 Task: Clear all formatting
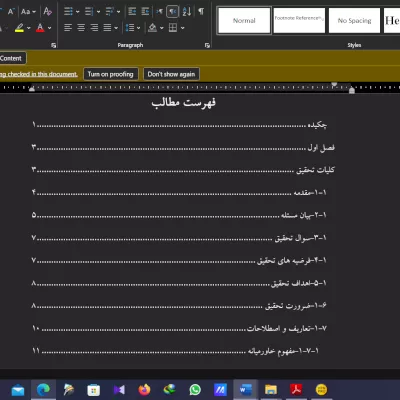click(47, 12)
